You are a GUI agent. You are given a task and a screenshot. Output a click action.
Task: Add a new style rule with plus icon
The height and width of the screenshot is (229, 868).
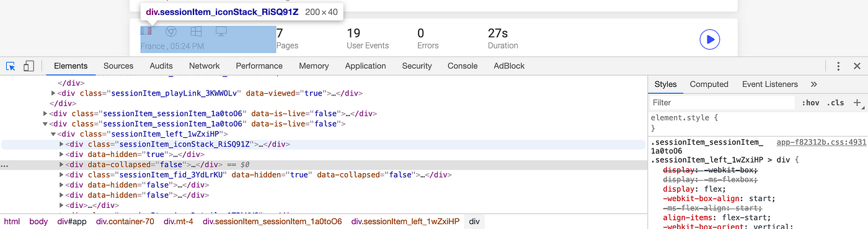click(x=857, y=102)
